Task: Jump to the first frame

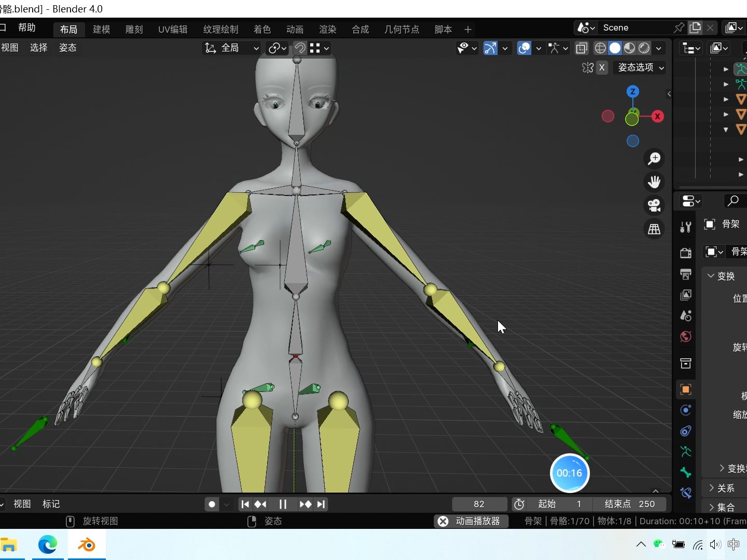Action: 245,504
